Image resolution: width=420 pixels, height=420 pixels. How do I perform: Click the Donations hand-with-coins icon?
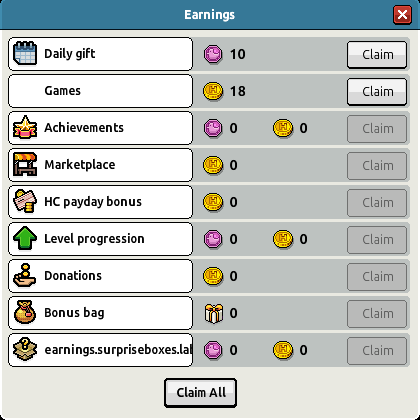tap(25, 275)
